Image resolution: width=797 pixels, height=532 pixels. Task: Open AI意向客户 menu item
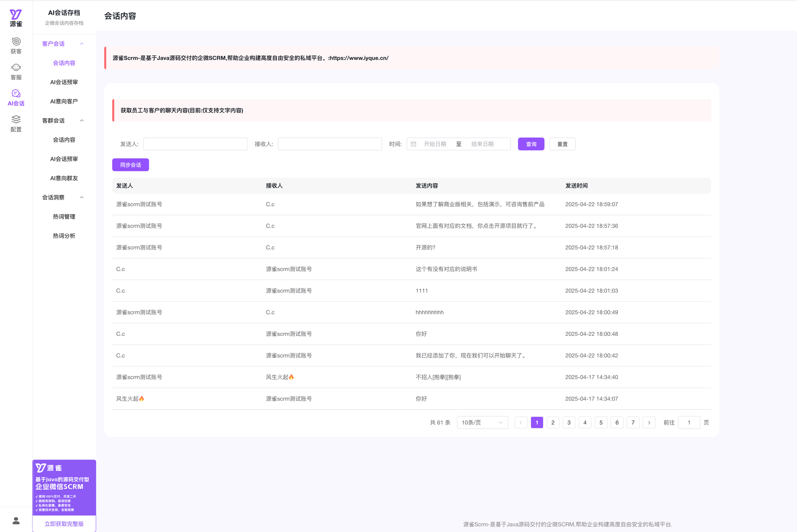pos(64,101)
